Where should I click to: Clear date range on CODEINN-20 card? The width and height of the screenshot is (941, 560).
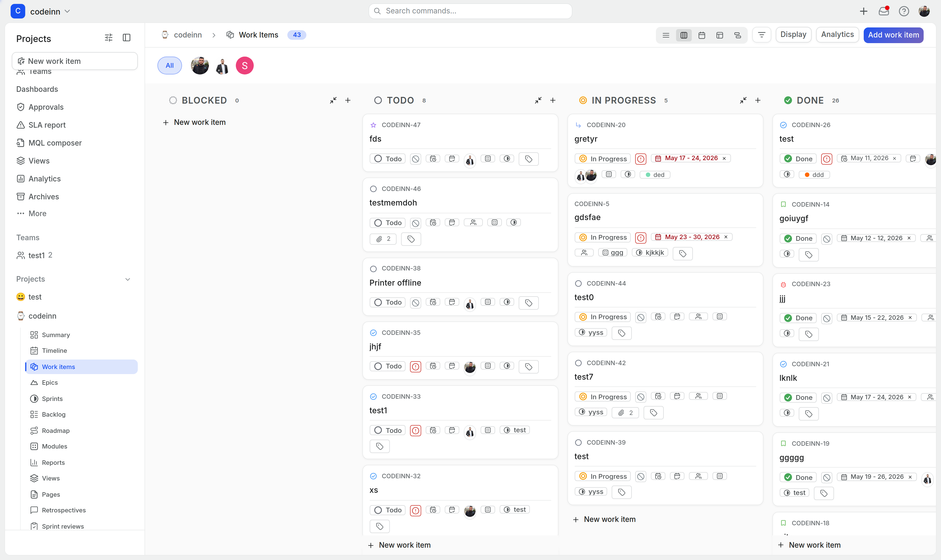(x=724, y=158)
